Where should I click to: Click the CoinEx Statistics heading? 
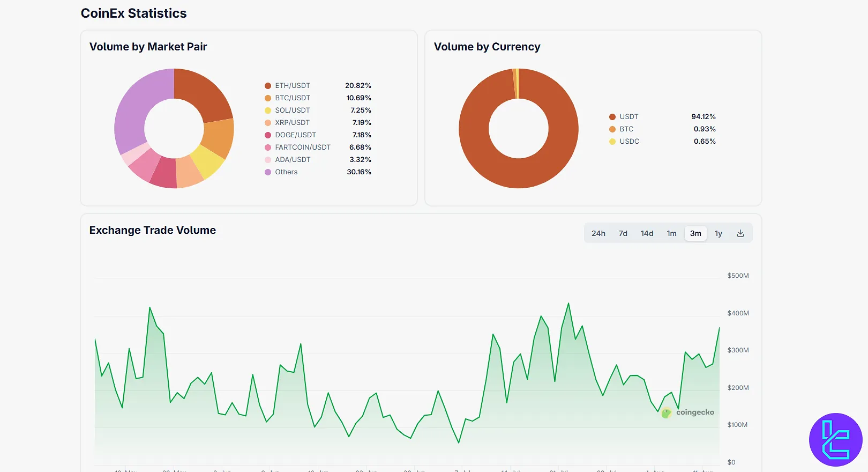point(134,13)
